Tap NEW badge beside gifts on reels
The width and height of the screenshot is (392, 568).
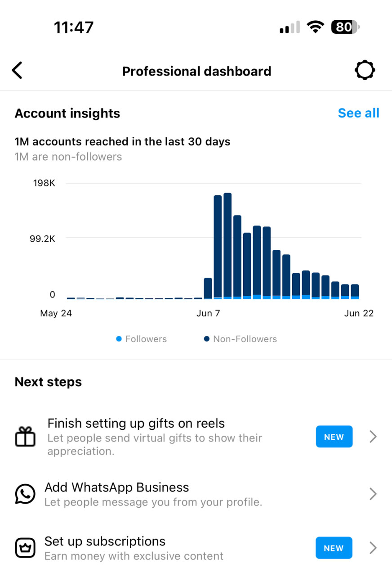click(334, 437)
